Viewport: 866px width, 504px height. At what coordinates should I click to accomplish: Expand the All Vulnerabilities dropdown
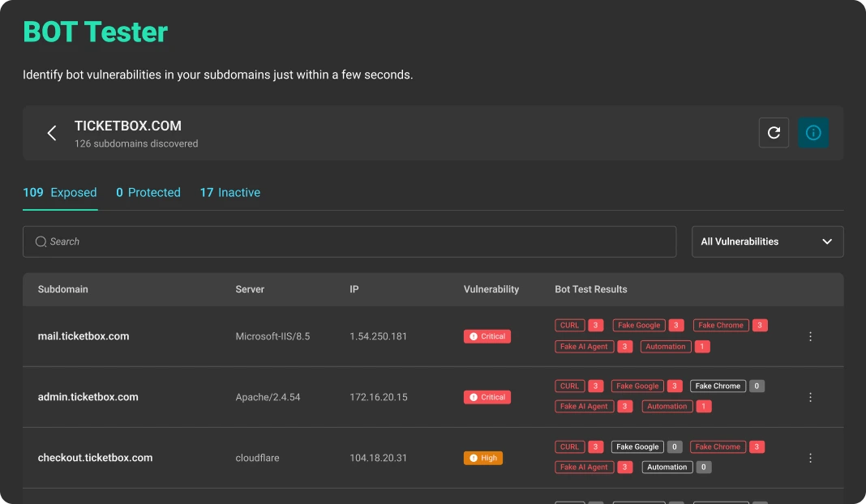[x=767, y=241]
